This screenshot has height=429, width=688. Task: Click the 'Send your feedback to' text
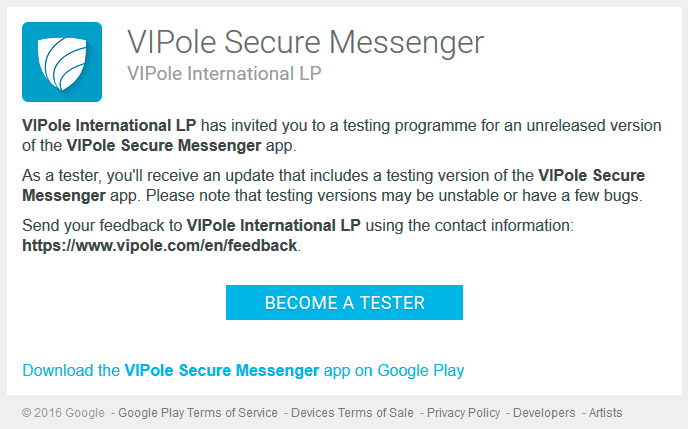click(102, 226)
